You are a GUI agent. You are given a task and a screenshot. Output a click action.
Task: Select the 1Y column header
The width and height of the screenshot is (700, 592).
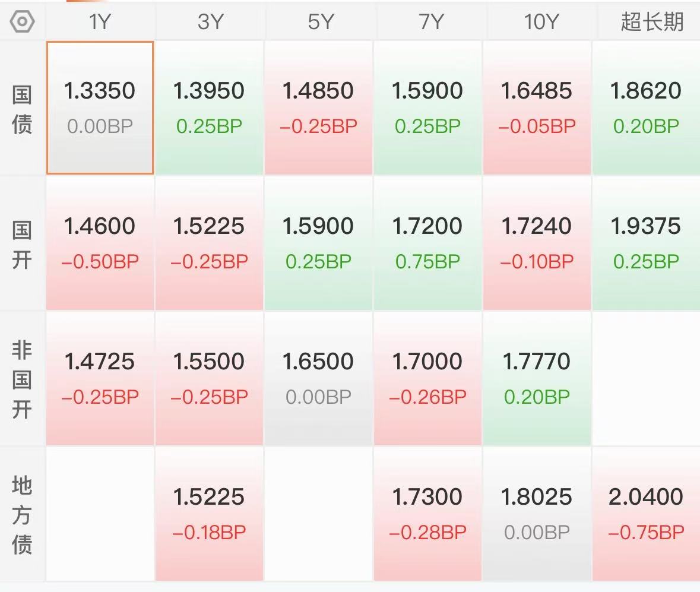coord(100,21)
